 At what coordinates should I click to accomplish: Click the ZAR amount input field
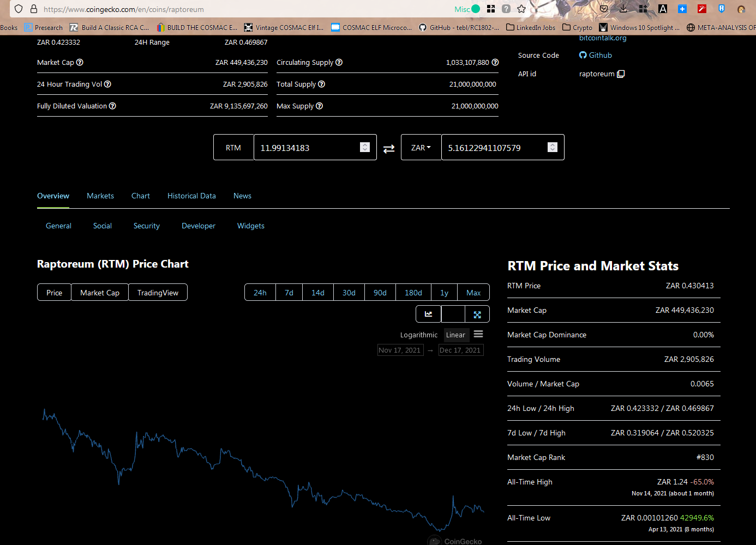click(x=503, y=147)
